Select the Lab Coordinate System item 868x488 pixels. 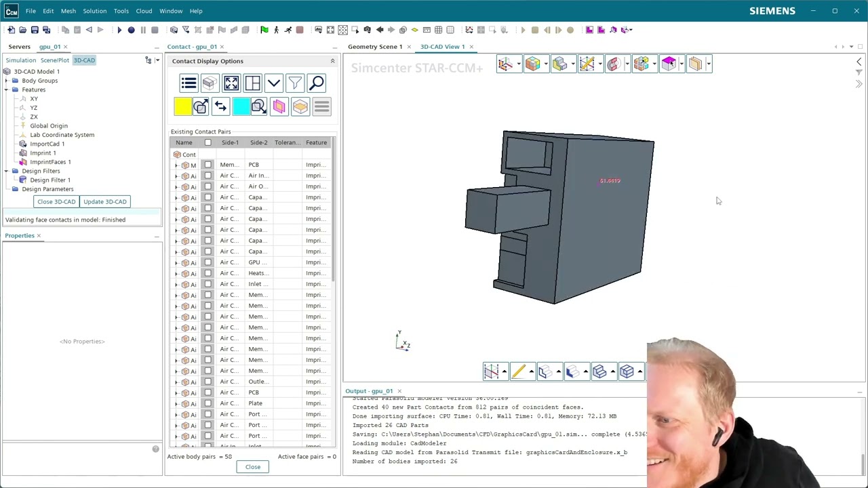[x=62, y=135]
